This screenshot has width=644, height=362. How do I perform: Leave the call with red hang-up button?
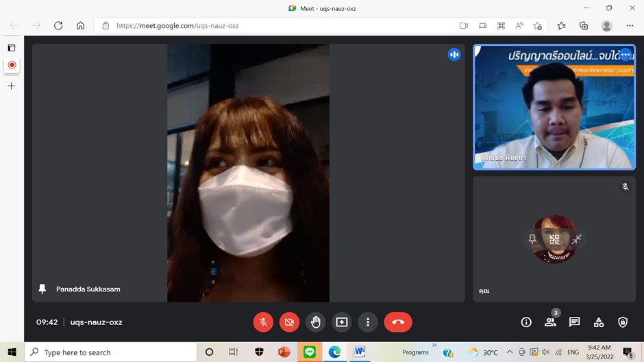[398, 322]
